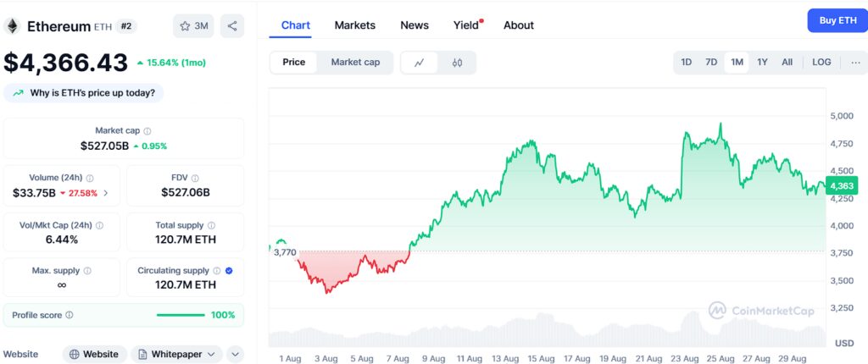Switch to line chart view icon

point(419,63)
